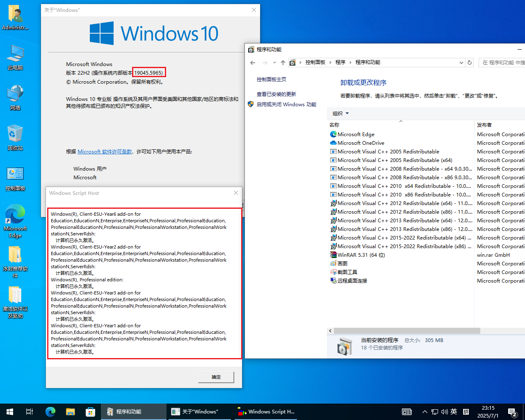Open the 回收站 recycle bin icon
Viewport: 525px width, 420px height.
(15, 138)
